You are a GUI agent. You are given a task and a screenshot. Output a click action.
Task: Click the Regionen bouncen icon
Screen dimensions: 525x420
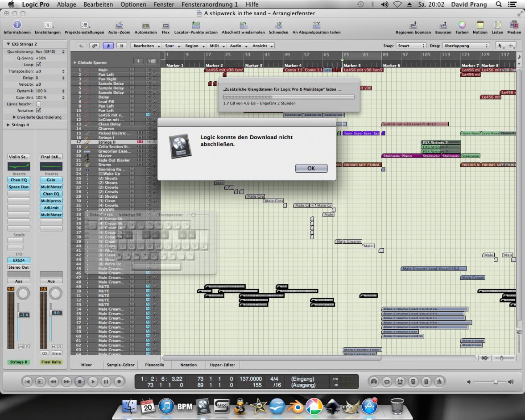click(x=413, y=25)
